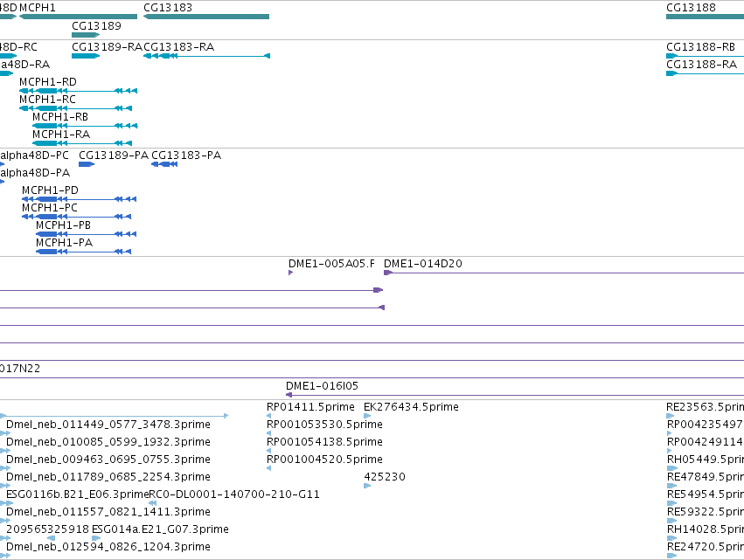Click the EK276434.5prime EST label

pos(411,407)
